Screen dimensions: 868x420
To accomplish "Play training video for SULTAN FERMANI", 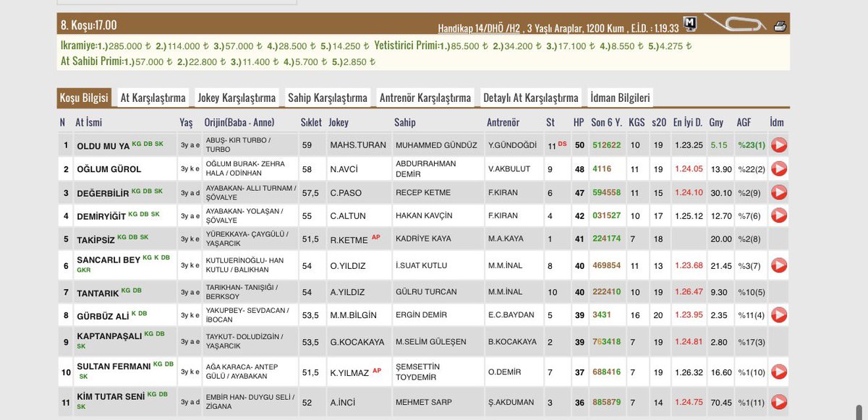I will [779, 372].
